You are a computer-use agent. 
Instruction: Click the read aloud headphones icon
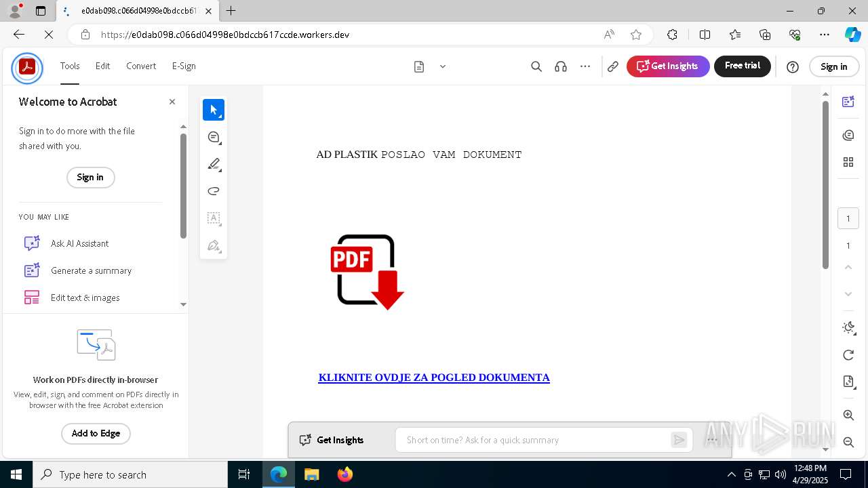point(561,66)
